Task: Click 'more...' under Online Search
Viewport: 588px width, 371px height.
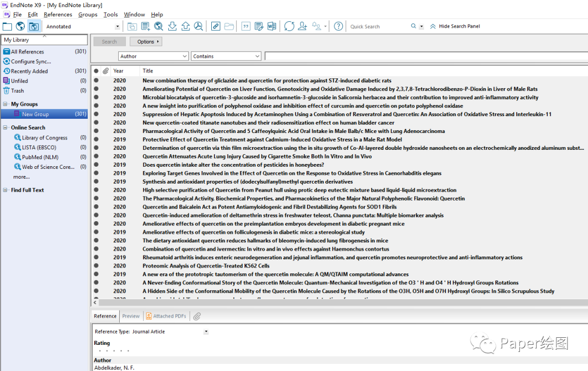Action: 21,177
